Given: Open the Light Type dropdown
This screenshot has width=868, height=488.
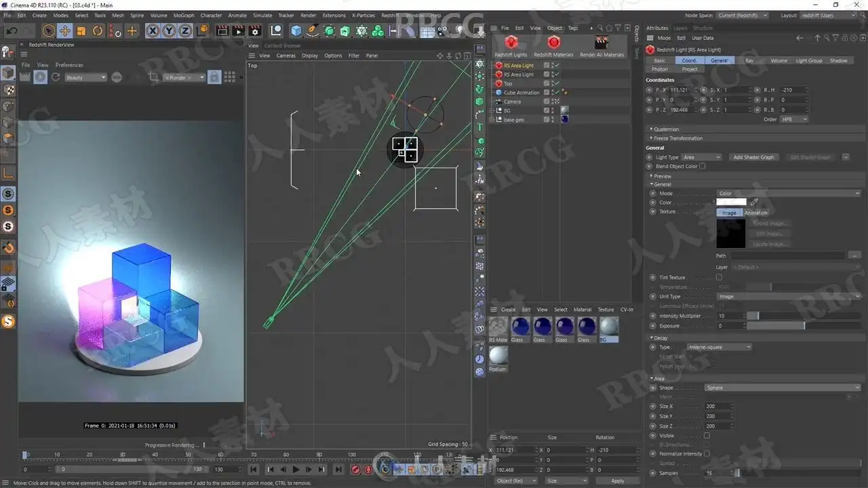Looking at the screenshot, I should coord(701,157).
